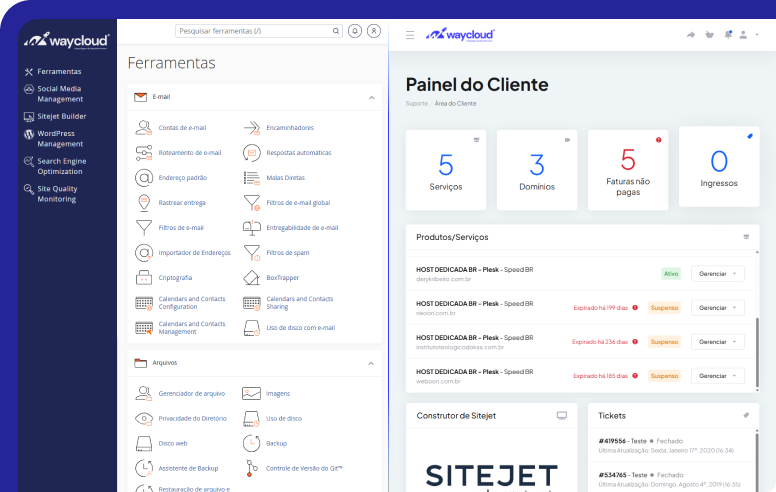Image resolution: width=776 pixels, height=492 pixels.
Task: Open Gerenciar dropdown for derykribeiro.com.br
Action: pyautogui.click(x=718, y=274)
